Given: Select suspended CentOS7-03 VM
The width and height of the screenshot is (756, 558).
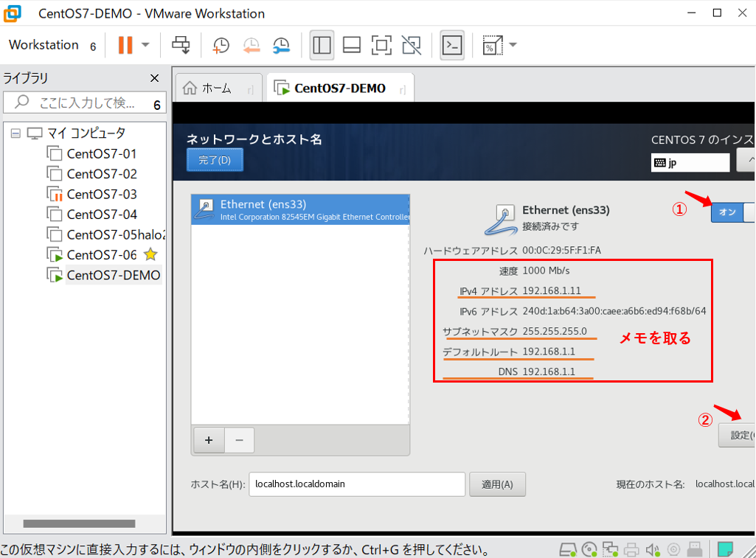Looking at the screenshot, I should pos(91,194).
